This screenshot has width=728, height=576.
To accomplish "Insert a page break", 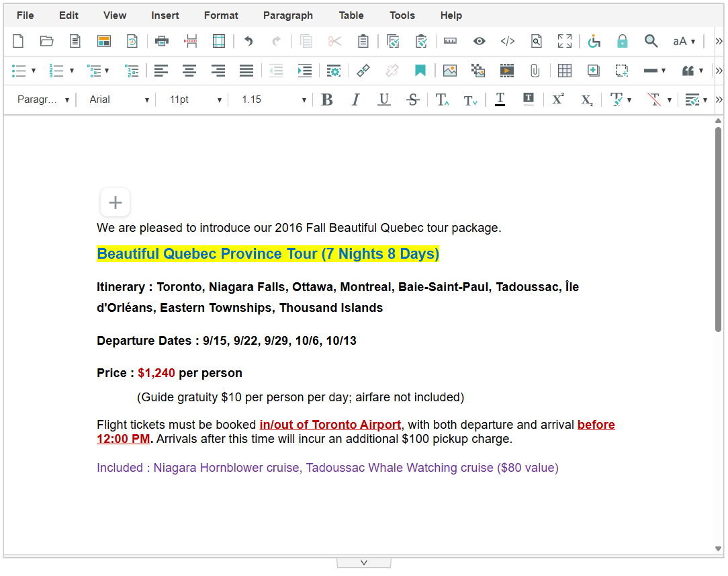I will click(x=190, y=42).
